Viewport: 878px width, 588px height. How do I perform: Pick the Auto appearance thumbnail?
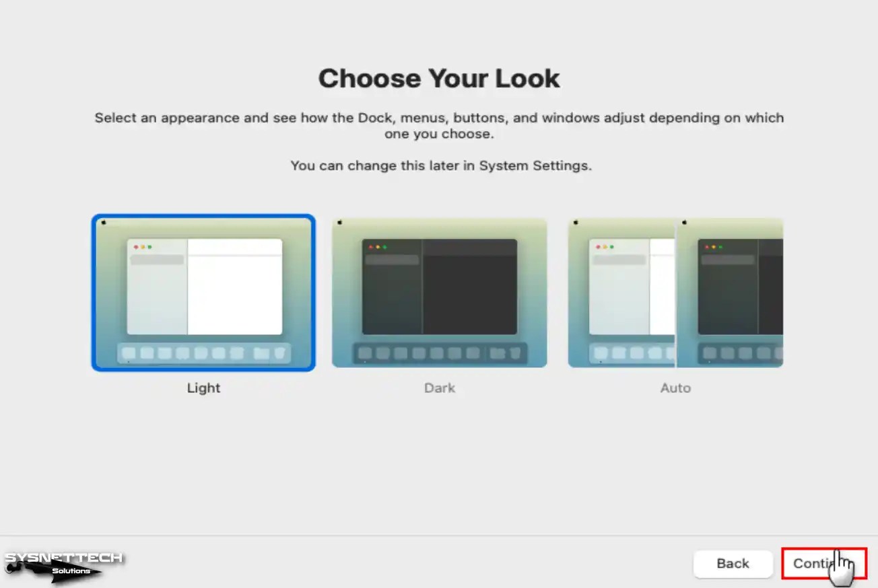[675, 293]
